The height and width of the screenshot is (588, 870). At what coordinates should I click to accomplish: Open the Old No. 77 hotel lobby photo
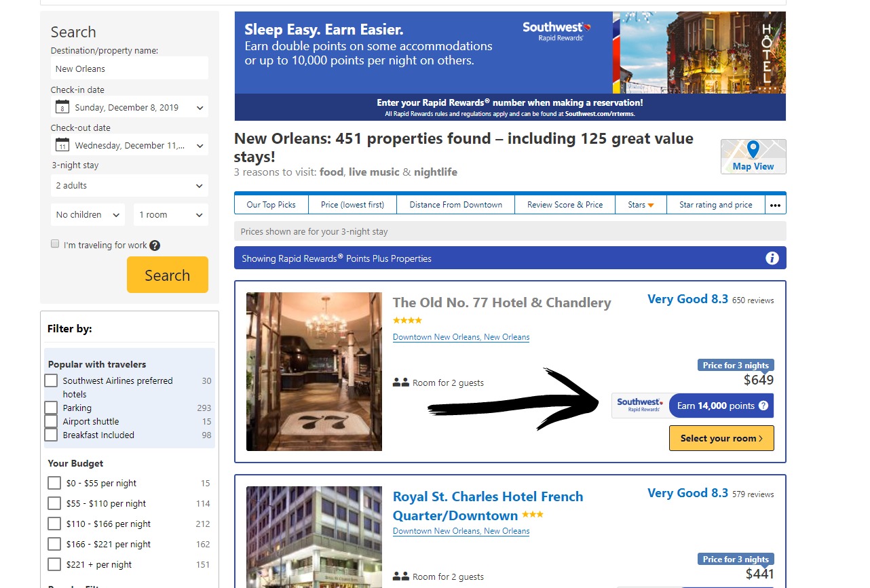pyautogui.click(x=314, y=372)
